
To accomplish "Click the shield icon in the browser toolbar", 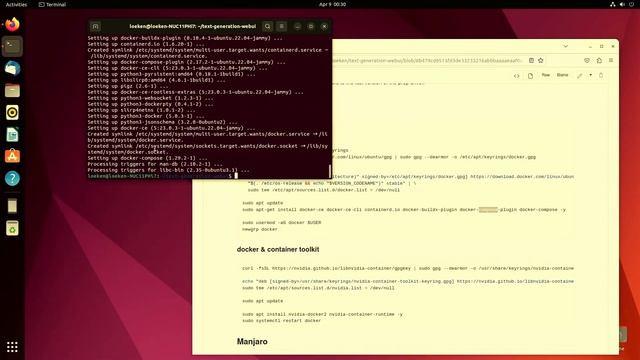I will click(587, 60).
